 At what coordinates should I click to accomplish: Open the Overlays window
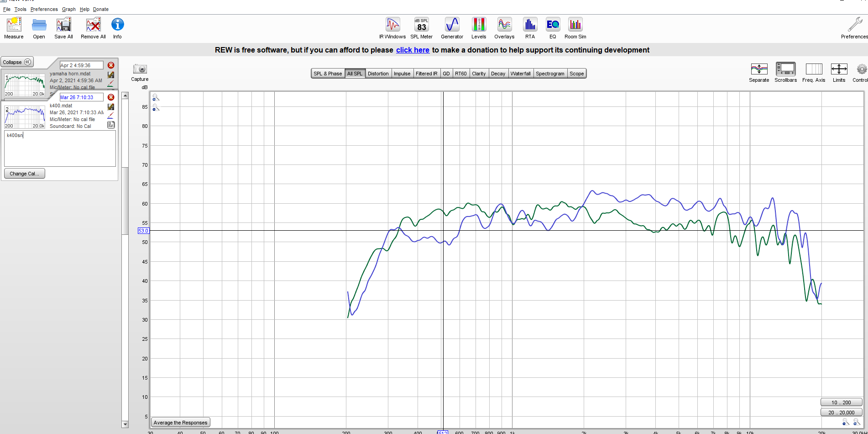coord(504,28)
